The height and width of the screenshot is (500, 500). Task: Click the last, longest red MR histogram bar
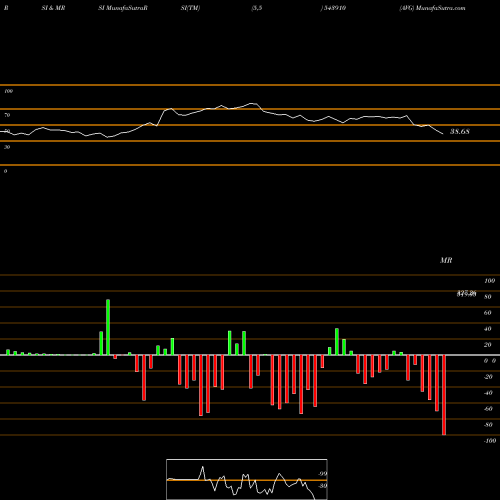[444, 395]
